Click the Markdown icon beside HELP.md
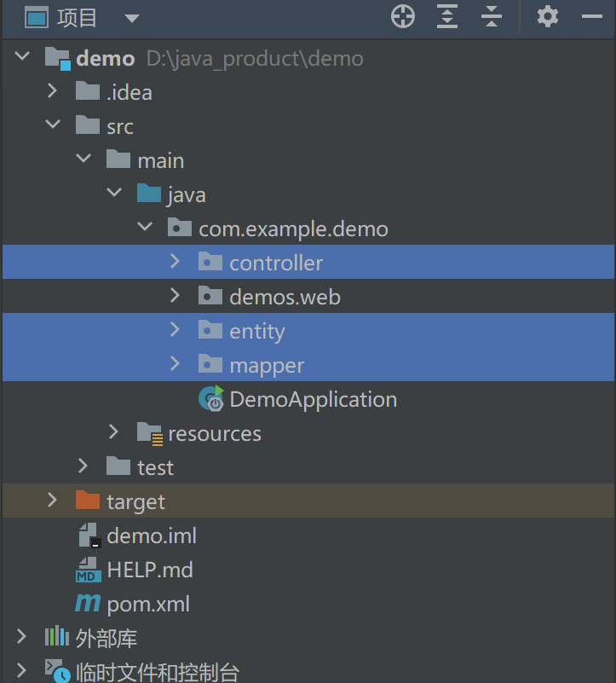This screenshot has height=683, width=616. coord(89,570)
